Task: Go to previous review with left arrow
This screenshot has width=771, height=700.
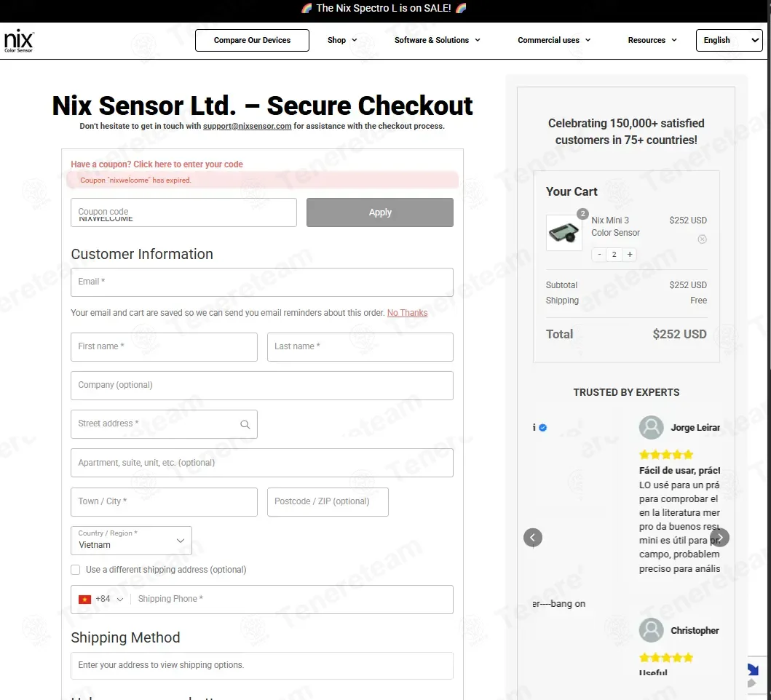Action: pos(532,537)
